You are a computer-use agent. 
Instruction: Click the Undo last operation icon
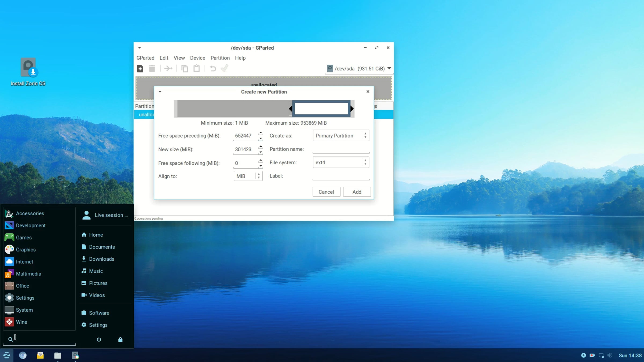[x=213, y=69]
